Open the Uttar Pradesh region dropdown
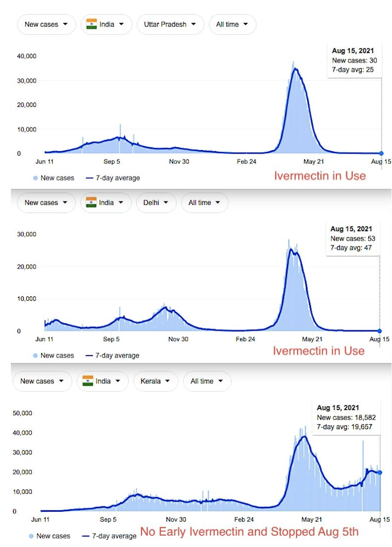 170,24
